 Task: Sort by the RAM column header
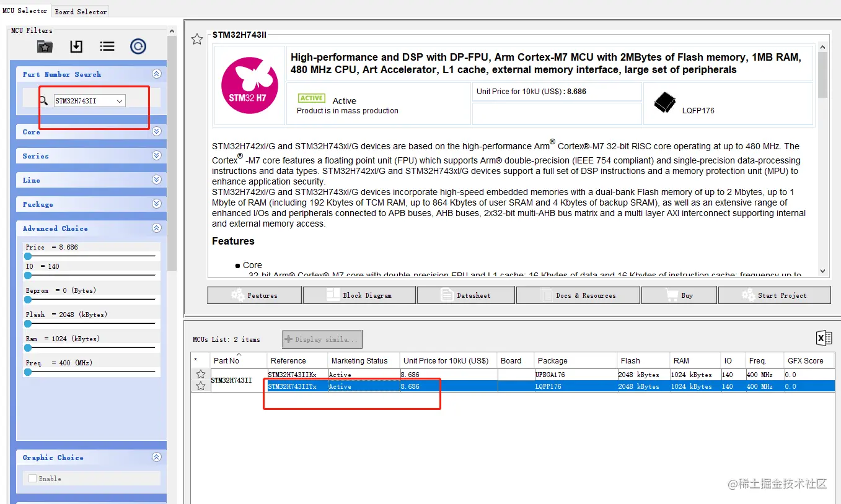[695, 360]
